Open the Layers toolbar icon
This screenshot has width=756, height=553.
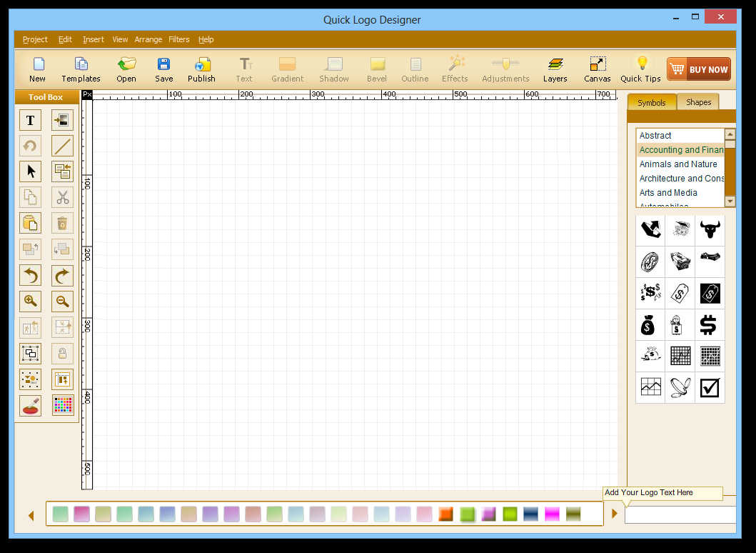coord(555,69)
